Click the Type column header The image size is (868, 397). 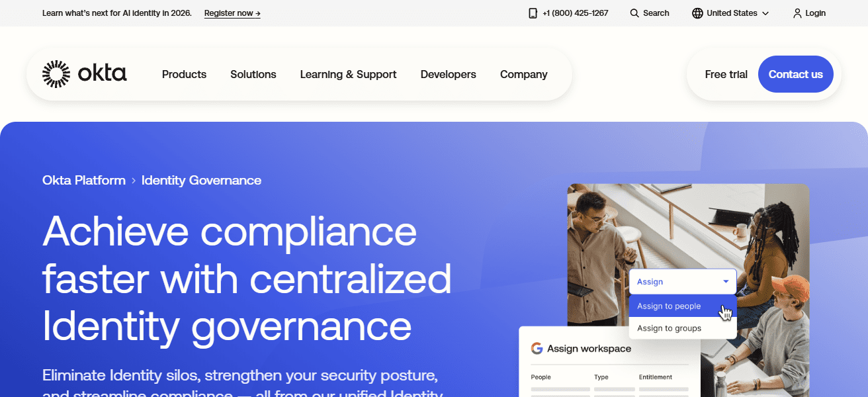click(x=601, y=377)
